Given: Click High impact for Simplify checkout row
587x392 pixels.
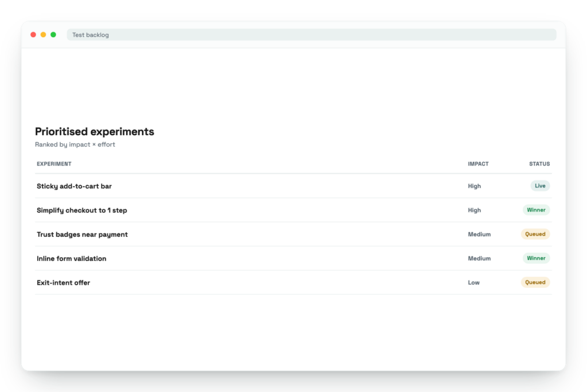Looking at the screenshot, I should tap(474, 210).
